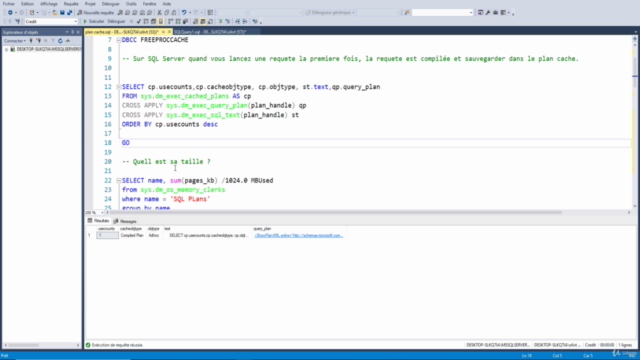Screen dimensions: 640x360
Task: Open the Affichage menu
Action: tap(49, 4)
